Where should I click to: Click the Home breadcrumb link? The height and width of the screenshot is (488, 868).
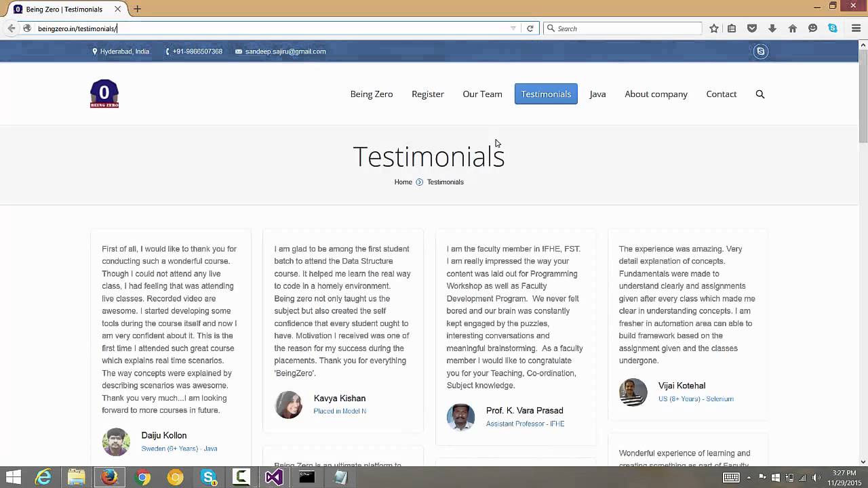click(x=403, y=182)
